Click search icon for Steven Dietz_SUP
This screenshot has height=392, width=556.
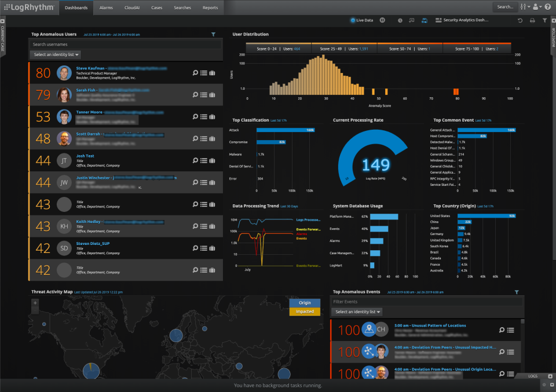tap(195, 248)
